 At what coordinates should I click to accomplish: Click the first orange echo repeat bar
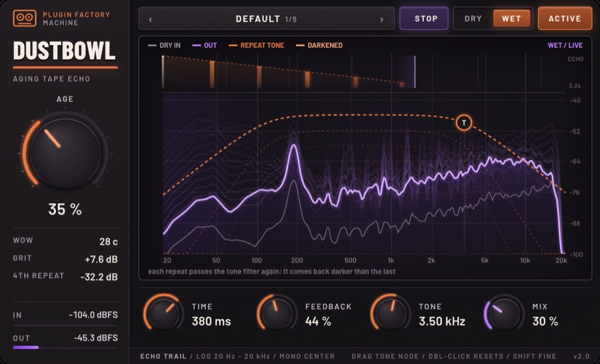tap(212, 74)
